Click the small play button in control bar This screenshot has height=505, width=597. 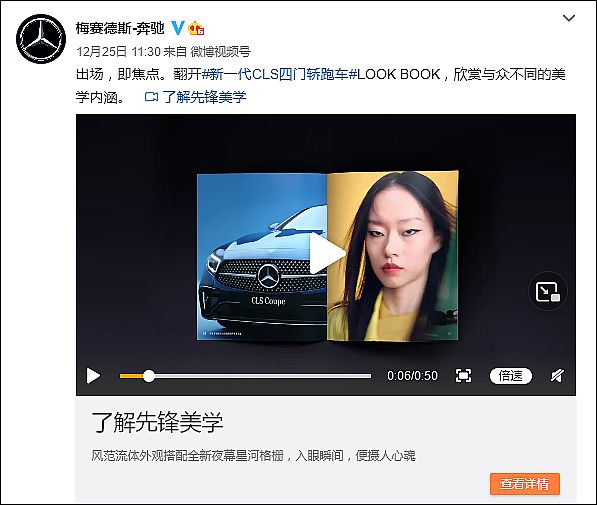click(93, 376)
